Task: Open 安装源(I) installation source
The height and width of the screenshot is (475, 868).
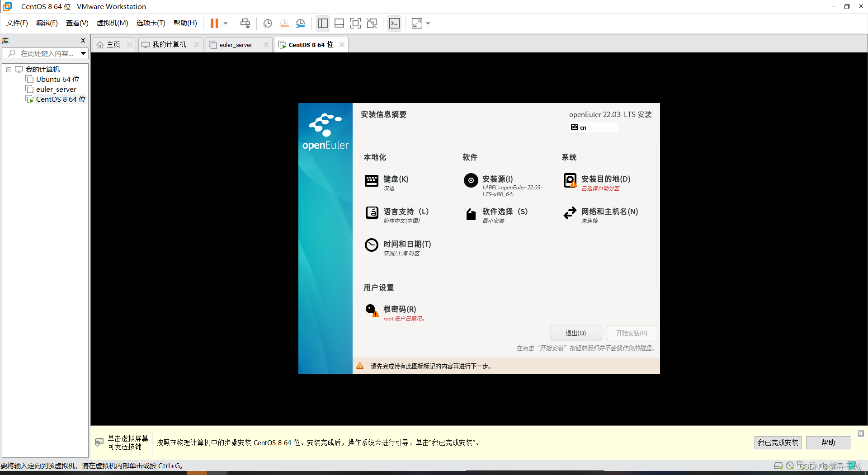Action: click(503, 185)
